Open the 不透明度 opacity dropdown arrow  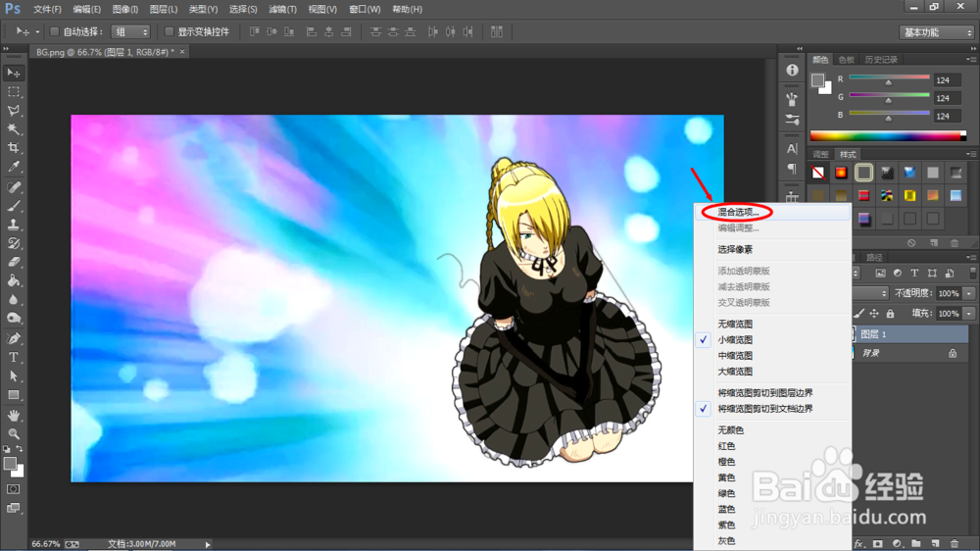pyautogui.click(x=969, y=293)
